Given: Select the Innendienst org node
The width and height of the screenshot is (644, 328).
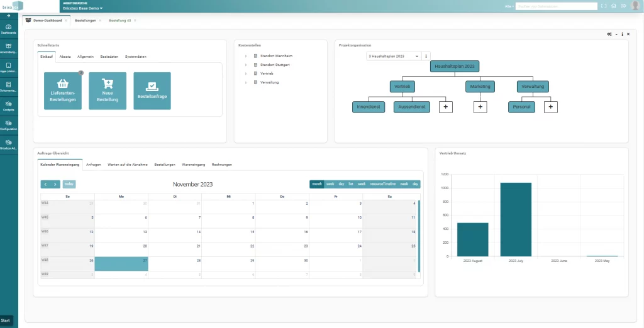Looking at the screenshot, I should (x=369, y=107).
